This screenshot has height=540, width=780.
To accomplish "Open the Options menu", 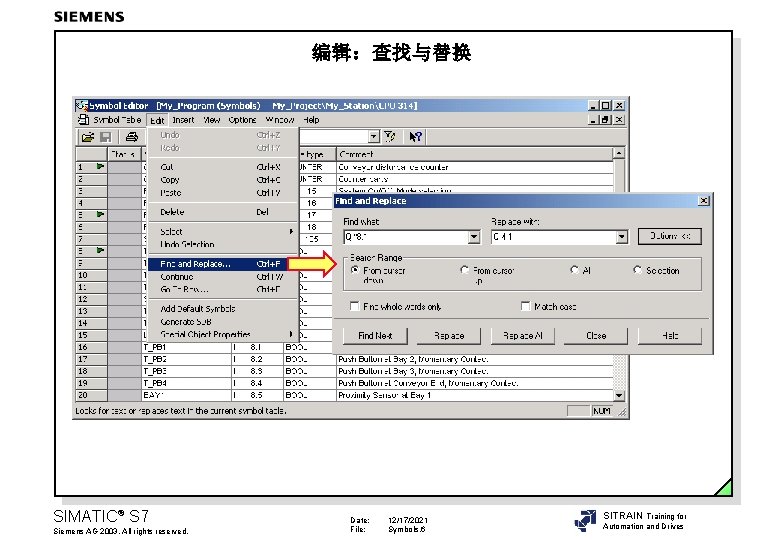I will tap(242, 120).
